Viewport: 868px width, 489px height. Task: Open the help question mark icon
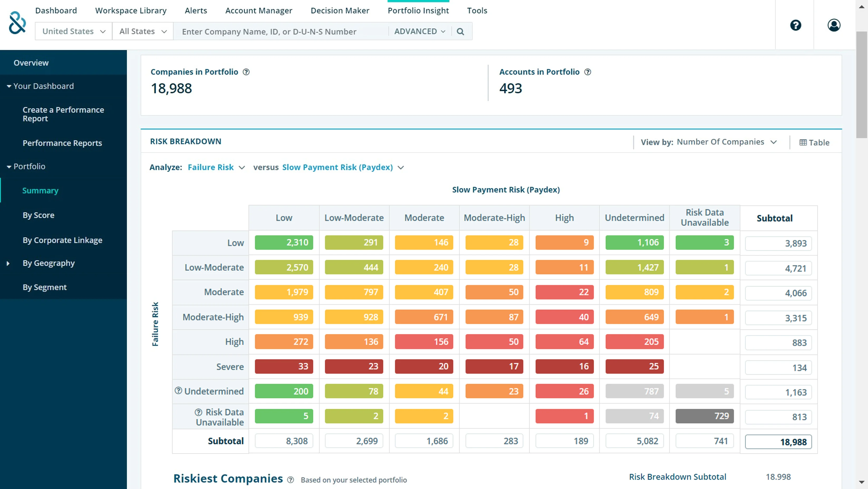pyautogui.click(x=796, y=25)
